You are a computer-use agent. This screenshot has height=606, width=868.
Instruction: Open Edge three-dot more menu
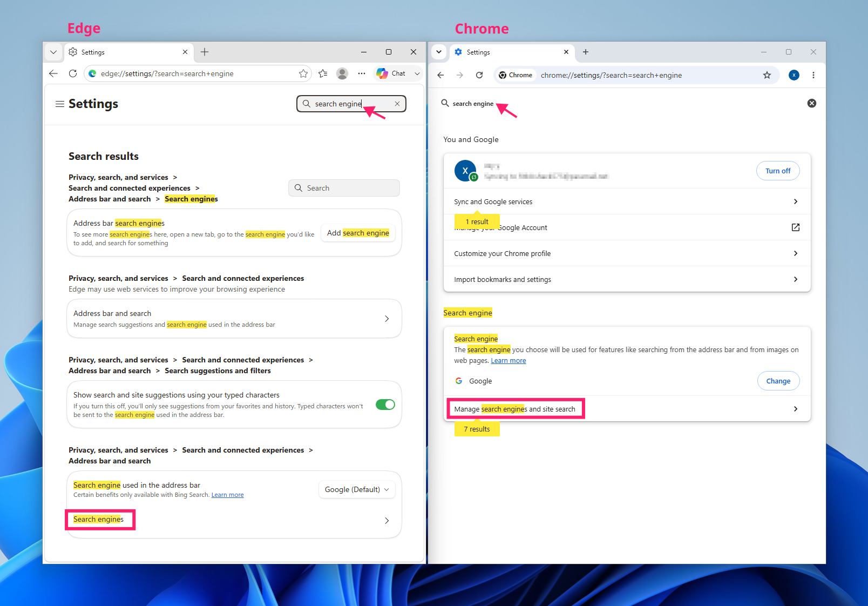[362, 73]
